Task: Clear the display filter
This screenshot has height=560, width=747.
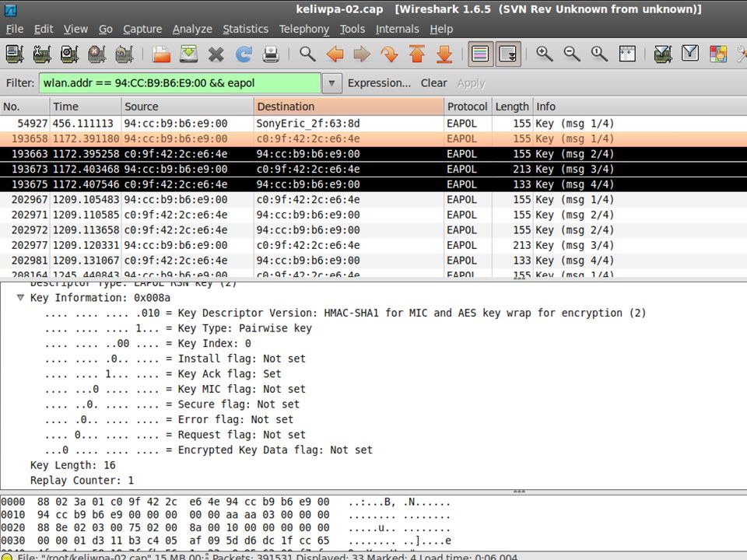Action: (x=433, y=83)
